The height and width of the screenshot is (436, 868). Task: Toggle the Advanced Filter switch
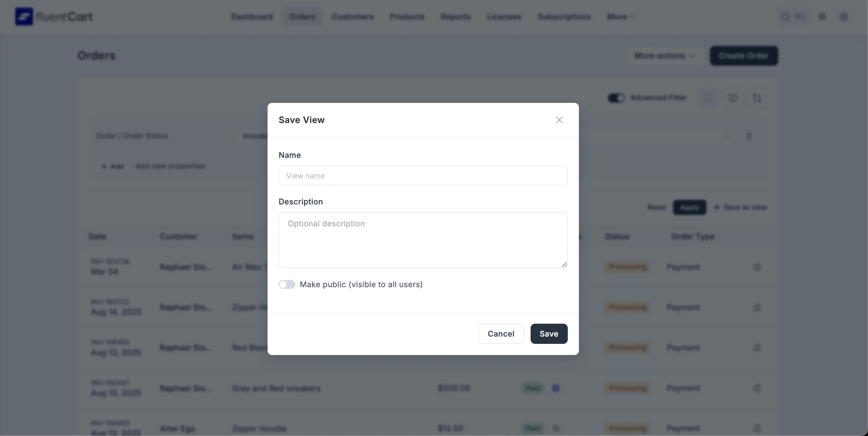coord(616,98)
